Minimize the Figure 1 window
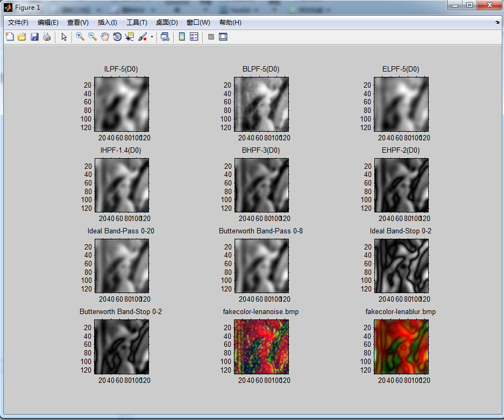This screenshot has width=504, height=420. point(455,5)
